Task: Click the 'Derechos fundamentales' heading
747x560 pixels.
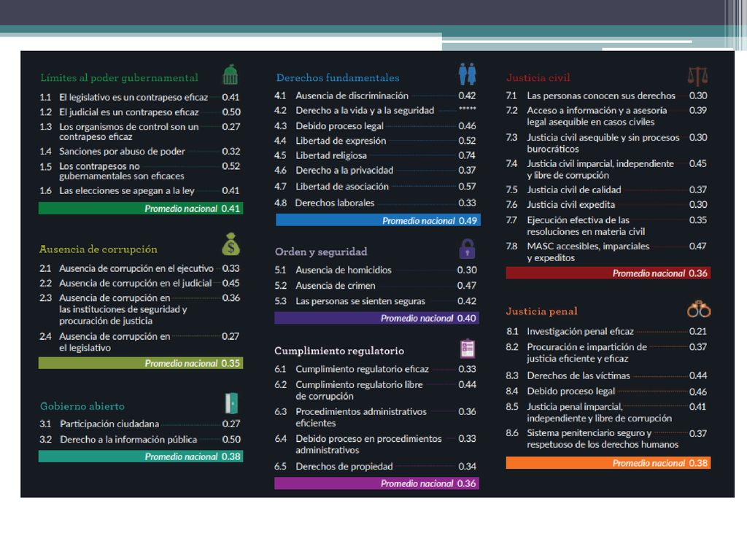Action: click(x=338, y=77)
